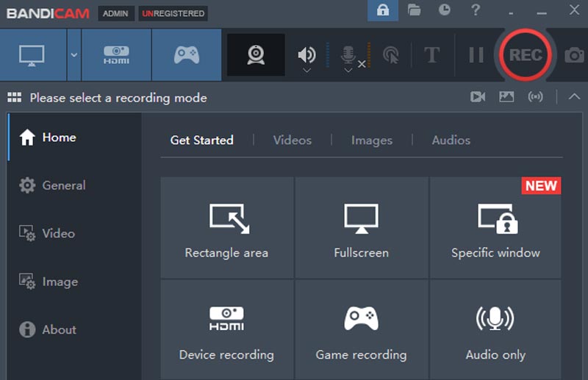Open help question mark icon
588x380 pixels.
pos(476,10)
